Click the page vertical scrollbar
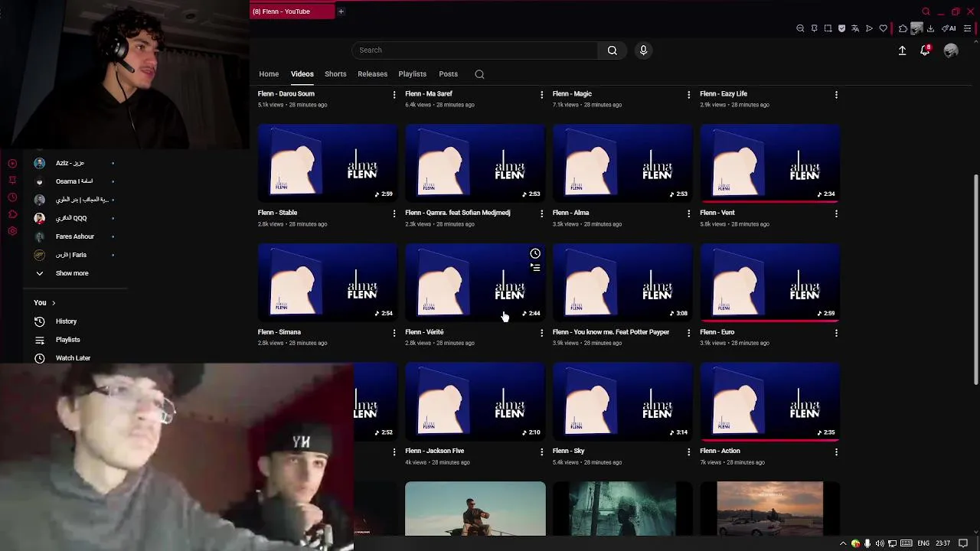This screenshot has width=980, height=551. 975,279
